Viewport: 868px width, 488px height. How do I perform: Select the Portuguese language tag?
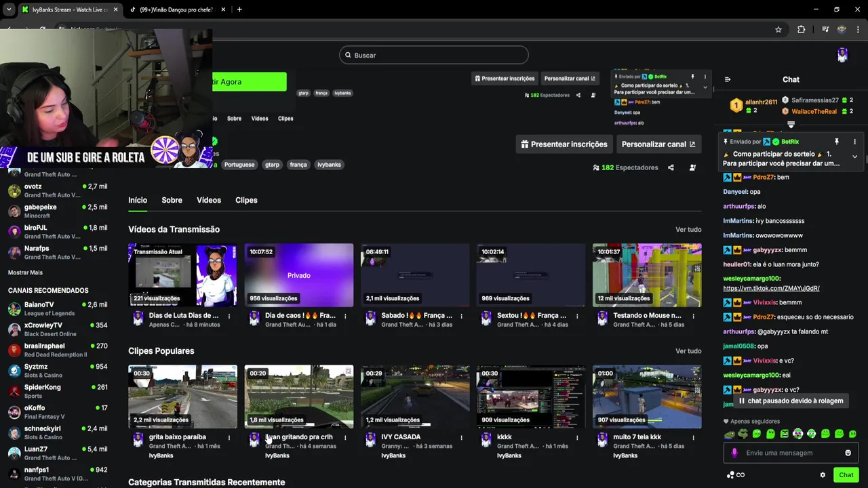pyautogui.click(x=239, y=165)
